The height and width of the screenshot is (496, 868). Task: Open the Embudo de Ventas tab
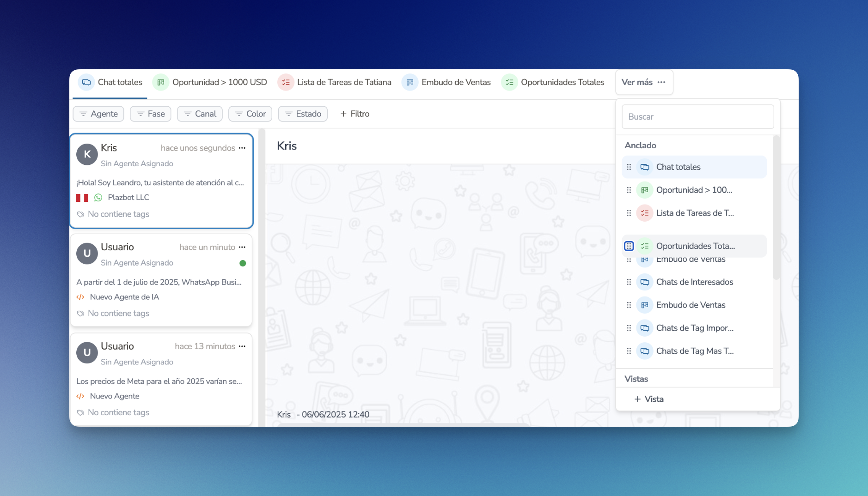(x=446, y=82)
